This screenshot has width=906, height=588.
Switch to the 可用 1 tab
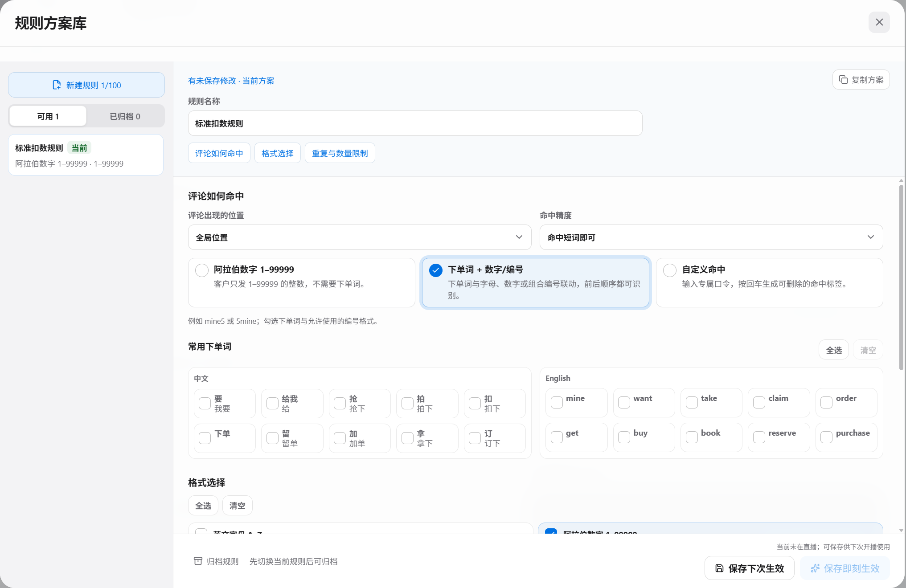click(x=48, y=116)
